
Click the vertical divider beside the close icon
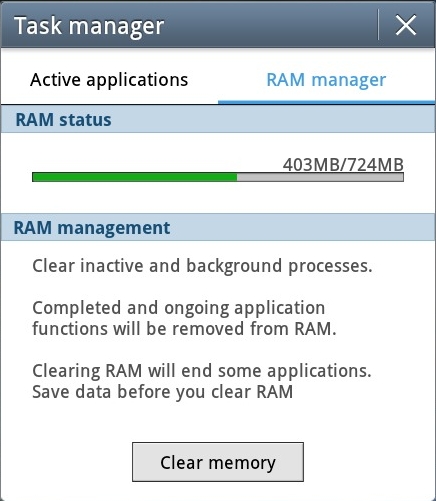[378, 25]
